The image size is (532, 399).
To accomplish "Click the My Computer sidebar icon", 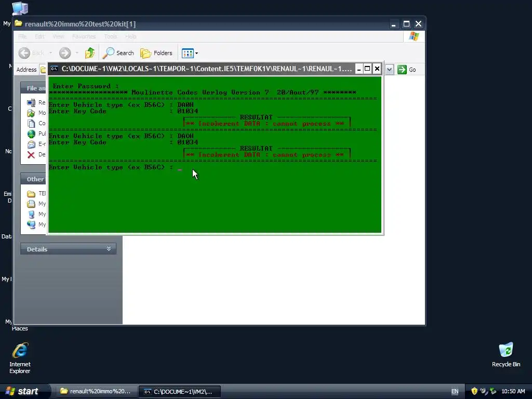I will (x=31, y=215).
